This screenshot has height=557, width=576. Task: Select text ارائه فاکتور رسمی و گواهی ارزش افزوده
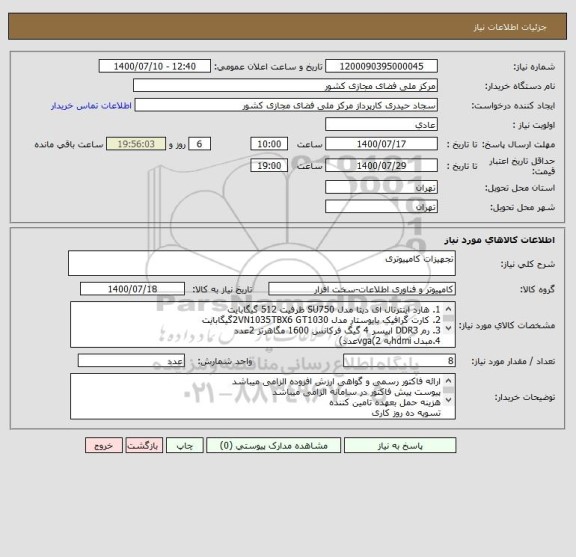coord(336,382)
